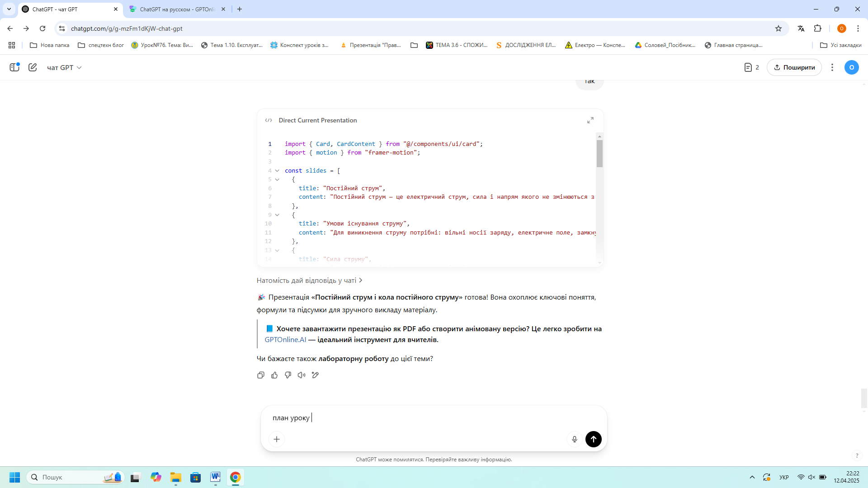Open the Windows Start menu
The width and height of the screenshot is (868, 488).
(x=14, y=477)
